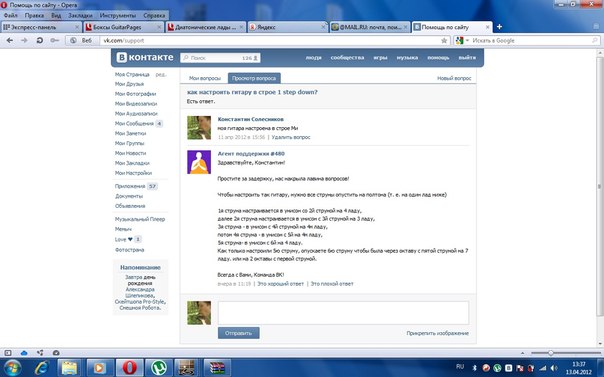
Task: Open the Файл menu
Action: point(11,15)
